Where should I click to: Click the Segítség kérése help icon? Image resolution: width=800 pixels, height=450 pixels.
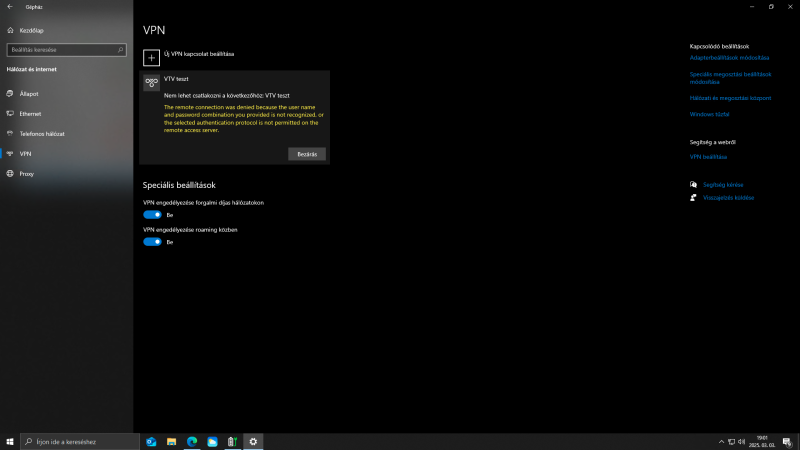point(693,185)
